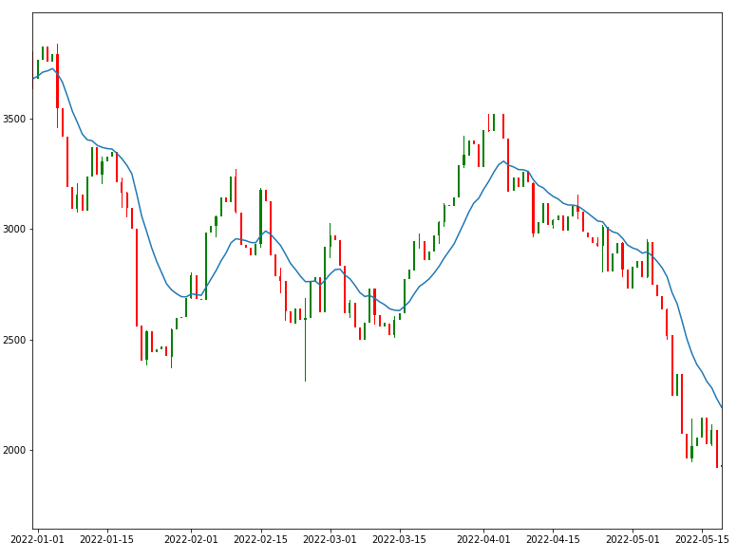737x560 pixels.
Task: Click the 2000 y-axis label
Action: (12, 450)
